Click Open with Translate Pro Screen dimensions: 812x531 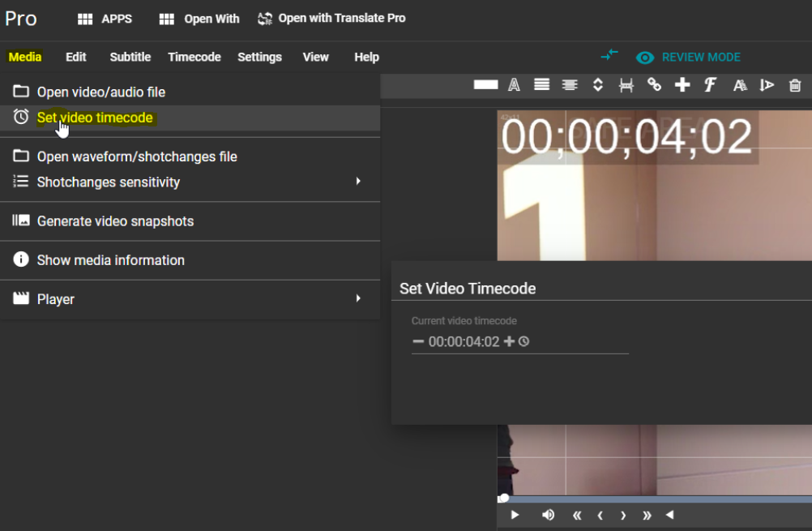(331, 18)
